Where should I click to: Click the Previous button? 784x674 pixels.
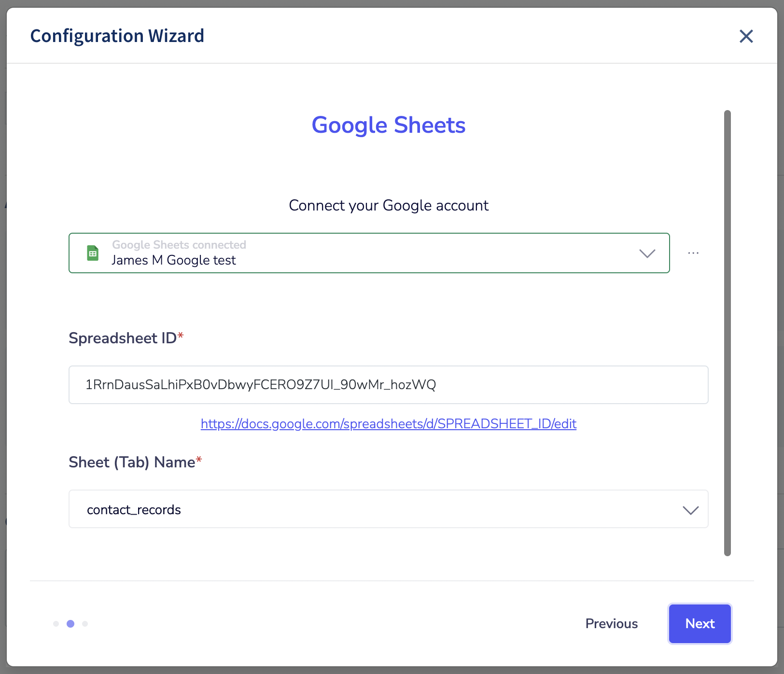(x=611, y=624)
